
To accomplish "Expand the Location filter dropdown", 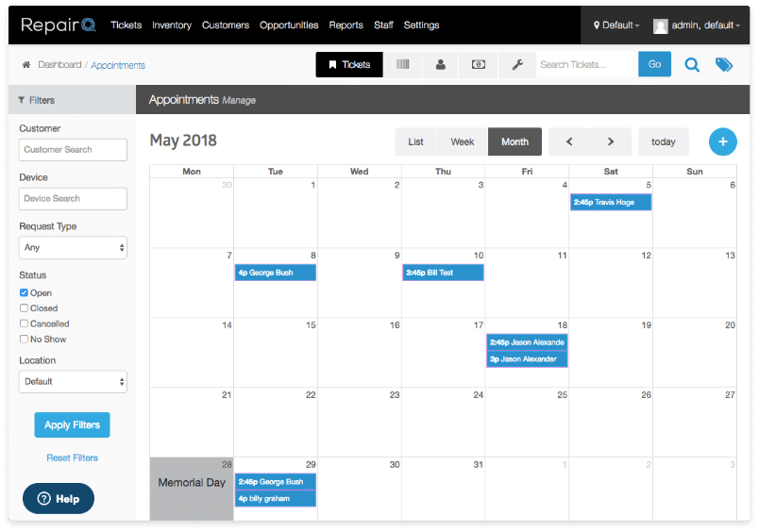I will 73,382.
